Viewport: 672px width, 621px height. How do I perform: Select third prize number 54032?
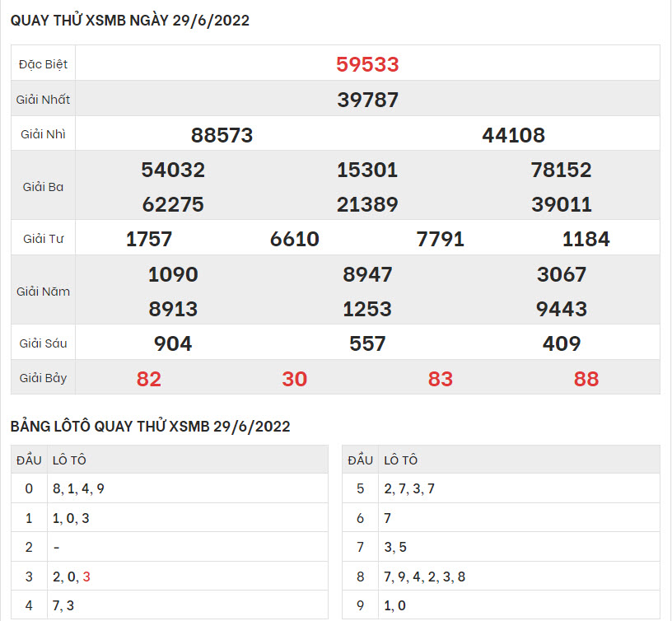click(x=173, y=170)
